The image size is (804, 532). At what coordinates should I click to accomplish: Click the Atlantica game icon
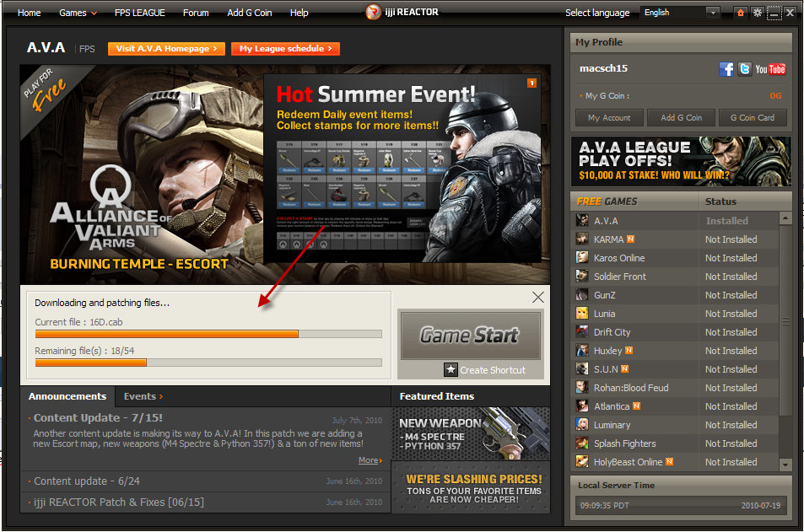point(582,406)
